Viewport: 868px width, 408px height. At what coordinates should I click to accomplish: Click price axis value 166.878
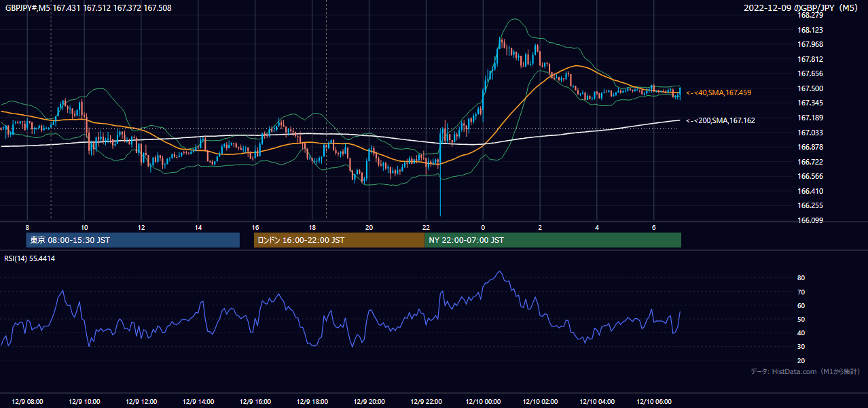tap(810, 147)
